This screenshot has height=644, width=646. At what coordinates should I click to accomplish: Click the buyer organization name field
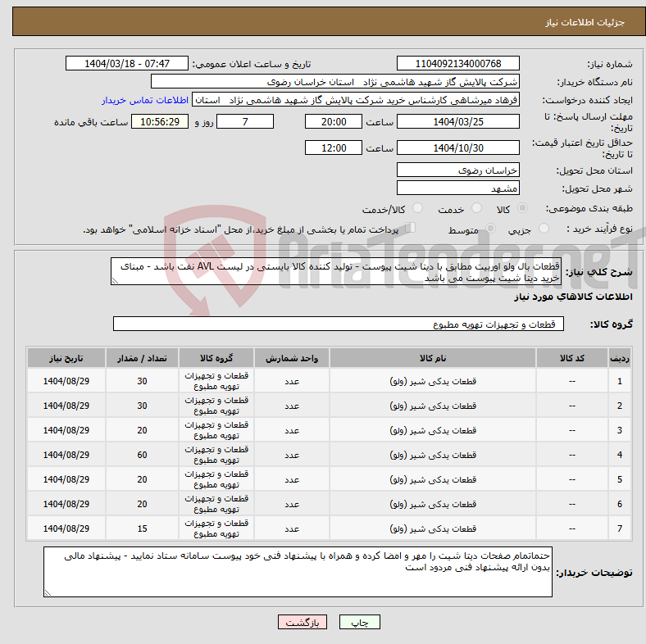pyautogui.click(x=335, y=82)
